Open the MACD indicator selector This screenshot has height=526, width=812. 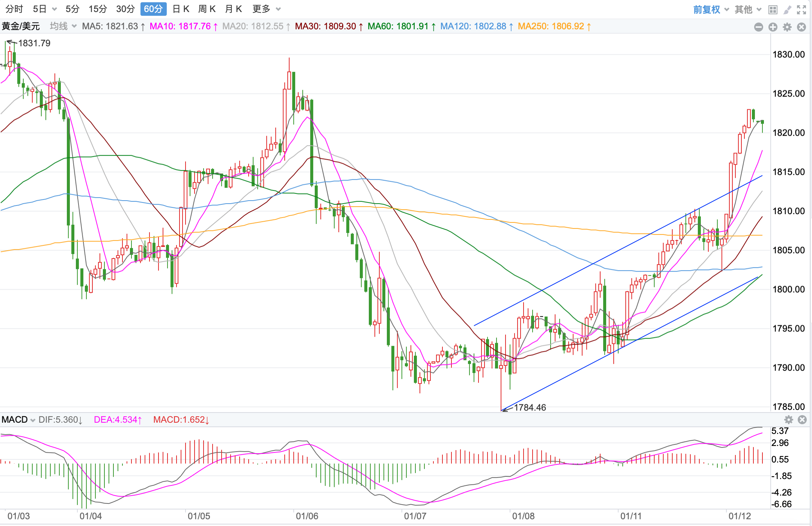click(x=18, y=420)
